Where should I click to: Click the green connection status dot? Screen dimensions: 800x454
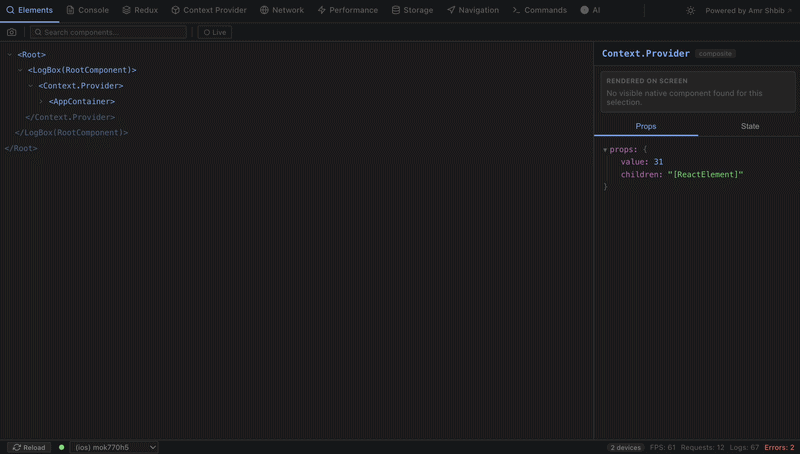point(62,447)
